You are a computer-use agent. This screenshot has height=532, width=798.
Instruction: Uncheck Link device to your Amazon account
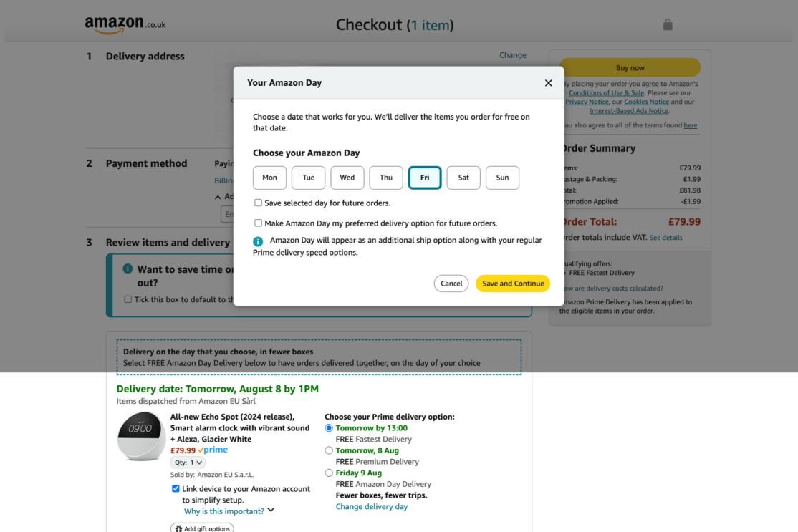(176, 488)
